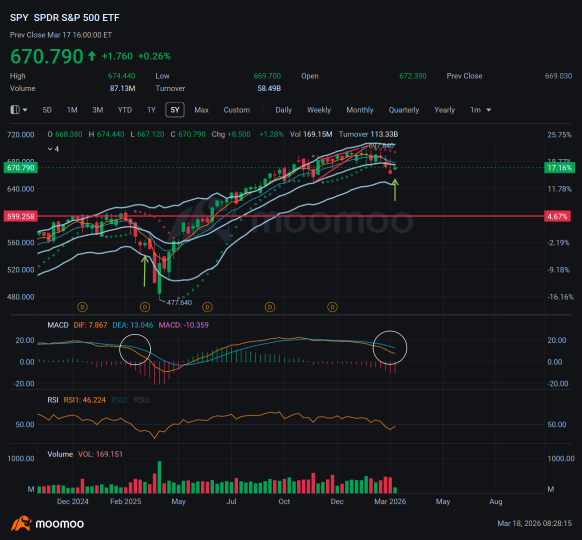Open the 1m interval dropdown
The image size is (582, 540).
(480, 110)
